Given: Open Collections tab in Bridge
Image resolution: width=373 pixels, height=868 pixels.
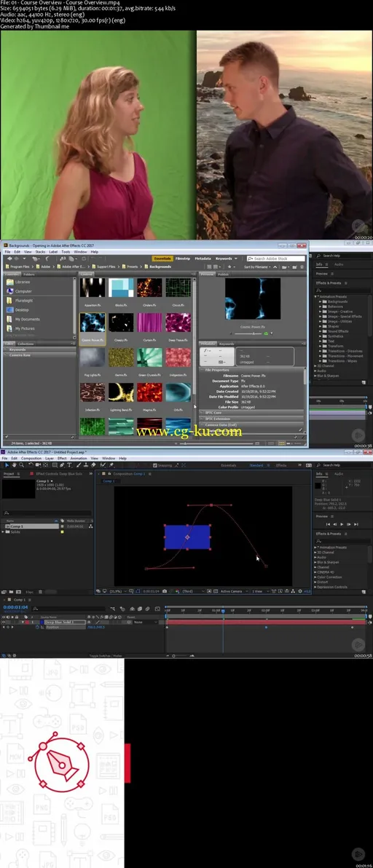Looking at the screenshot, I should point(25,344).
